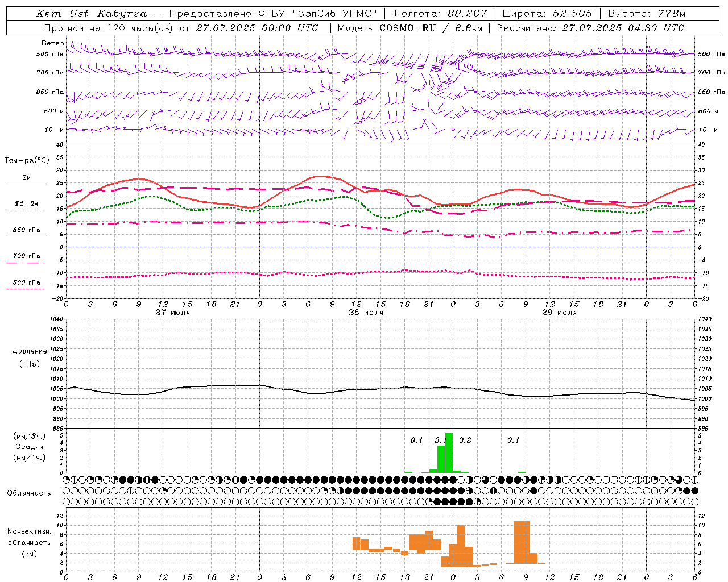The width and height of the screenshot is (728, 582).
Task: Click the 'Конвективн.' convective cloud label
Action: [x=29, y=531]
